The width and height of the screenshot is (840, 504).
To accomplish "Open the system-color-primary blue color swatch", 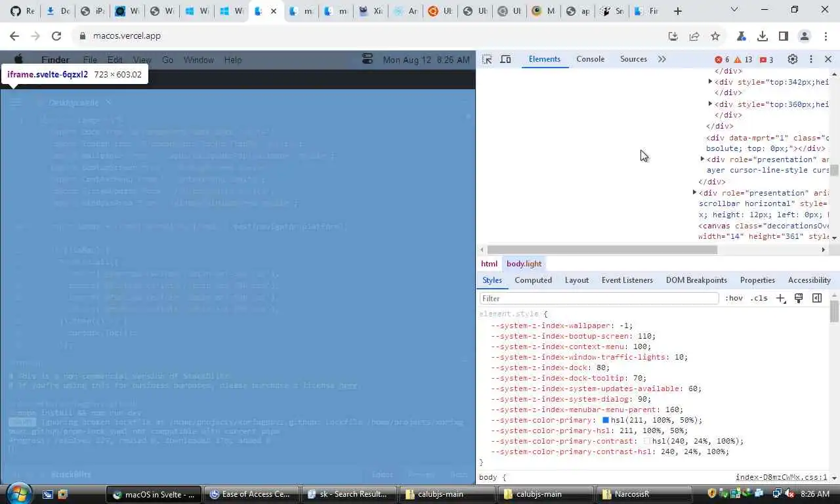I will [x=606, y=420].
